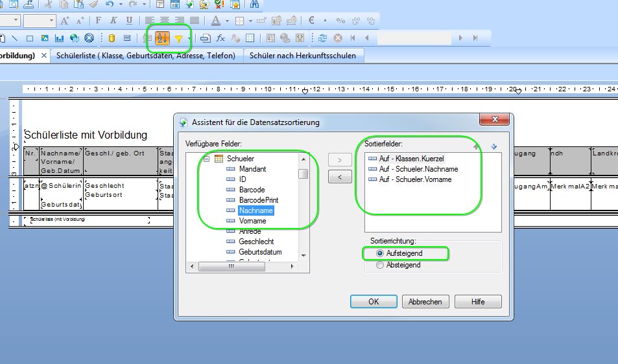618x364 pixels.
Task: Click the yellow filter funnel icon
Action: [x=178, y=39]
